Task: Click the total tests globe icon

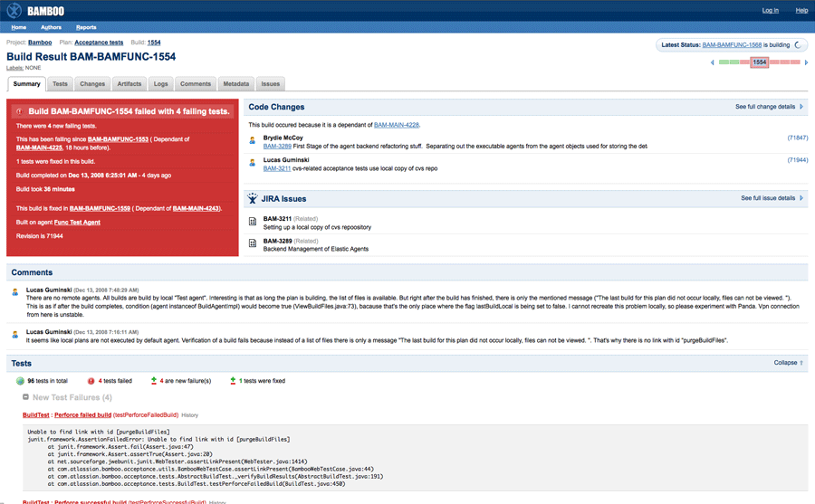Action: (20, 381)
